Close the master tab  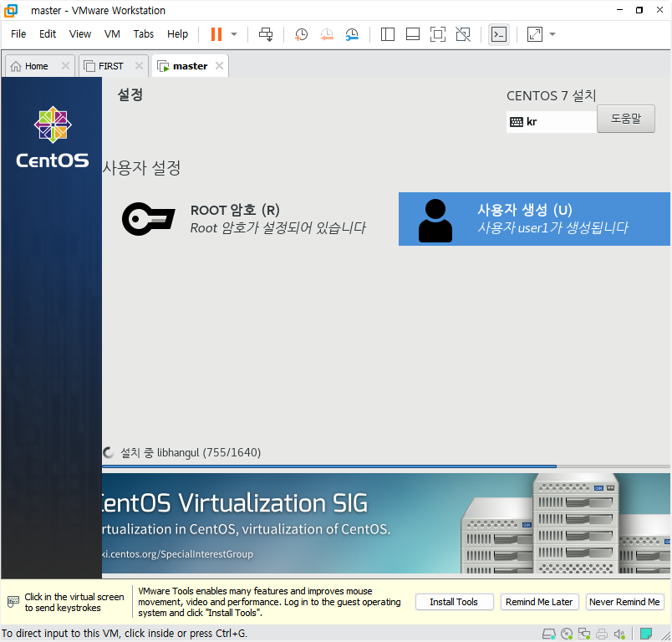(219, 65)
